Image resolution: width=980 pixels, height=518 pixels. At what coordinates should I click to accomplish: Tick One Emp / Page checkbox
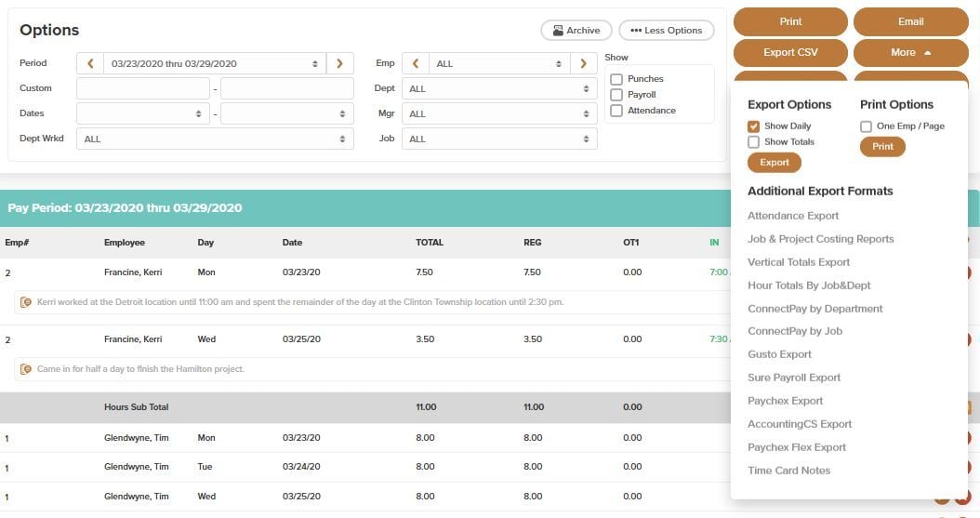(866, 126)
